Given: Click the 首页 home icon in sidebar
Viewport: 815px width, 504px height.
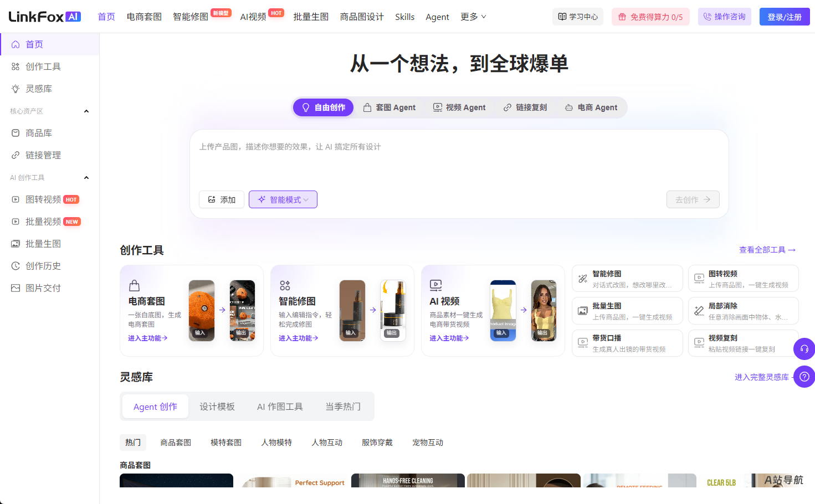Looking at the screenshot, I should point(16,44).
